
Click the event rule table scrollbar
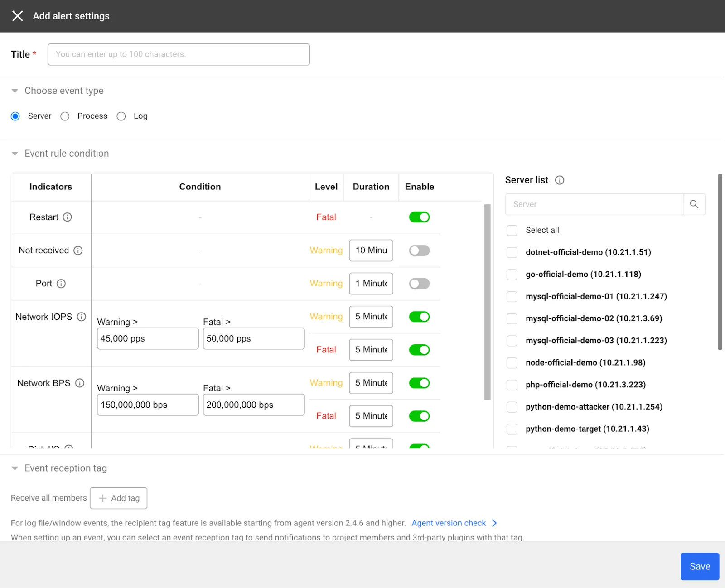488,302
